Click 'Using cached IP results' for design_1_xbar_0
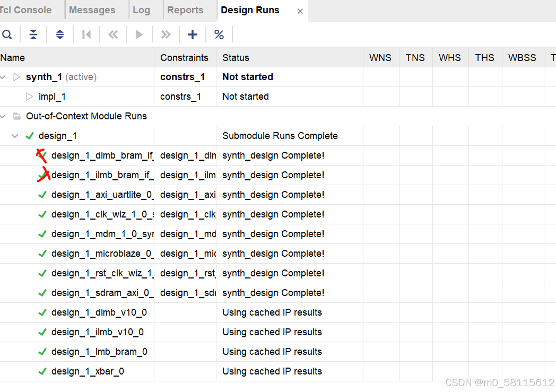The width and height of the screenshot is (556, 392). pyautogui.click(x=272, y=371)
